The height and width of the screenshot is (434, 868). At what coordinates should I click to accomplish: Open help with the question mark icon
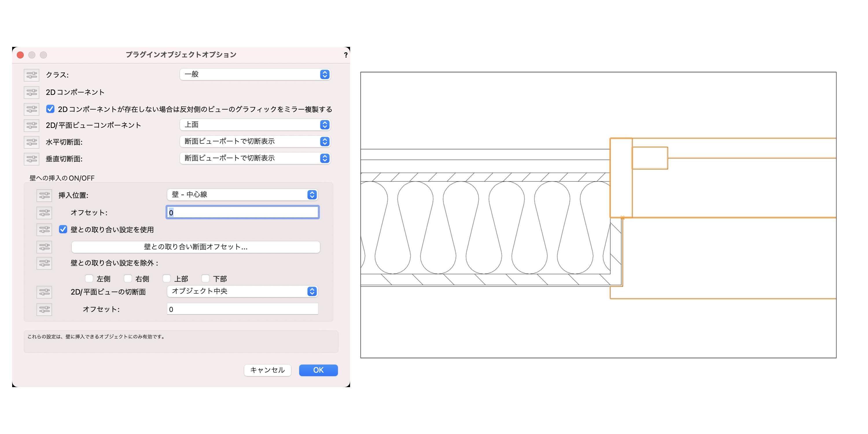(346, 55)
